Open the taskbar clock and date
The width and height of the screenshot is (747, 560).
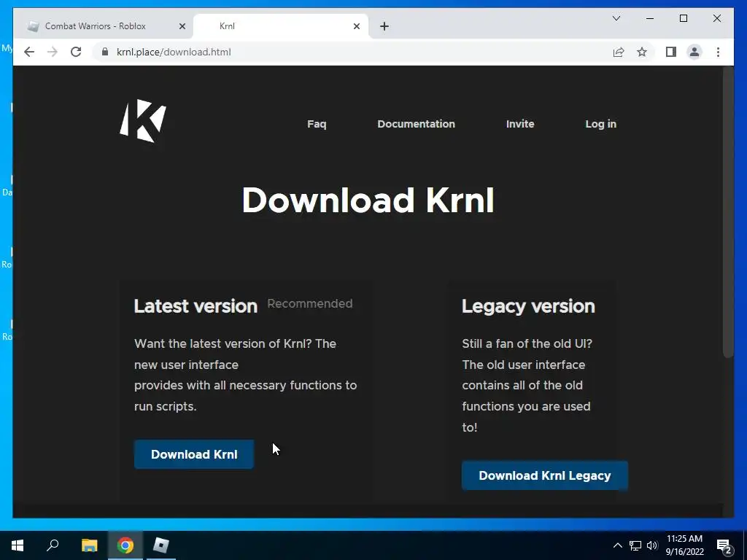tap(684, 545)
